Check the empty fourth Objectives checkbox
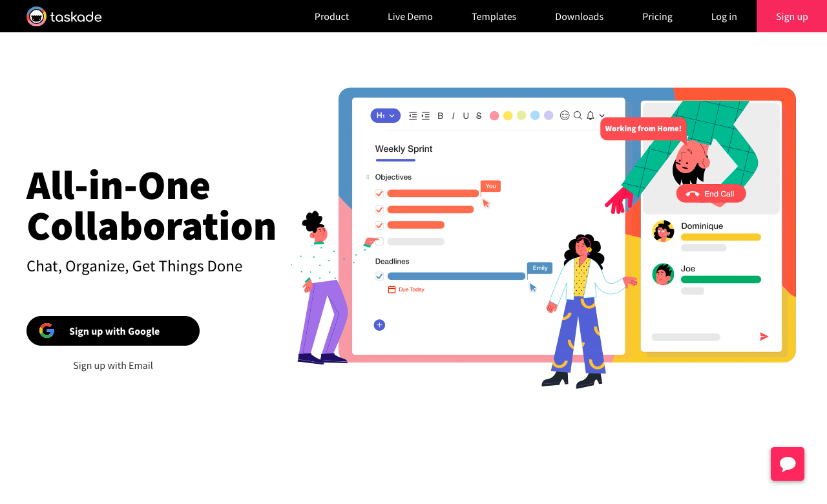The image size is (827, 504). (379, 242)
